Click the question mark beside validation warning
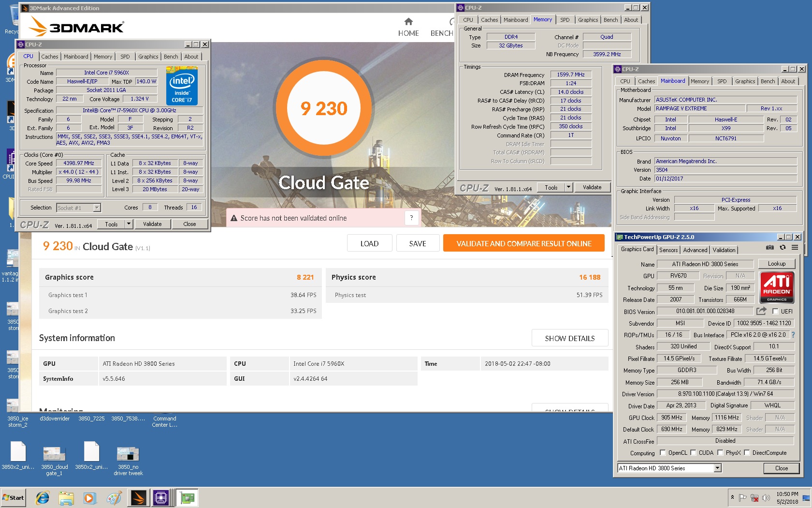This screenshot has width=812, height=508. (411, 218)
